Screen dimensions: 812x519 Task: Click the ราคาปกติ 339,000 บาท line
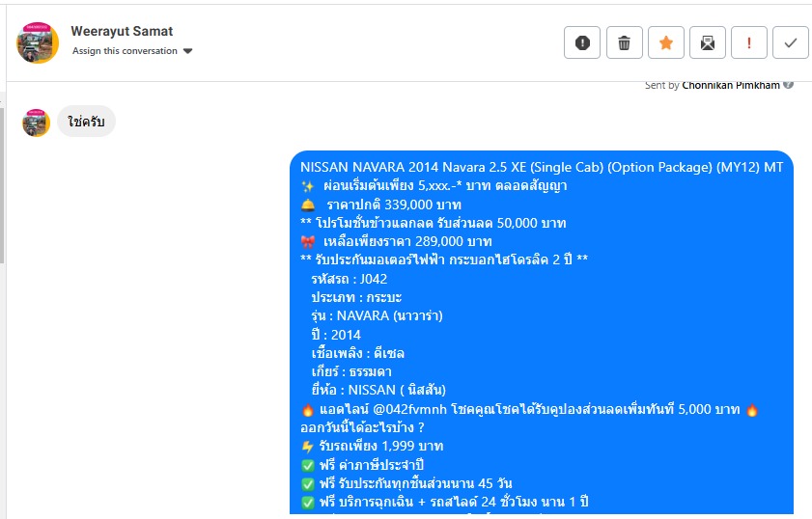click(x=381, y=205)
